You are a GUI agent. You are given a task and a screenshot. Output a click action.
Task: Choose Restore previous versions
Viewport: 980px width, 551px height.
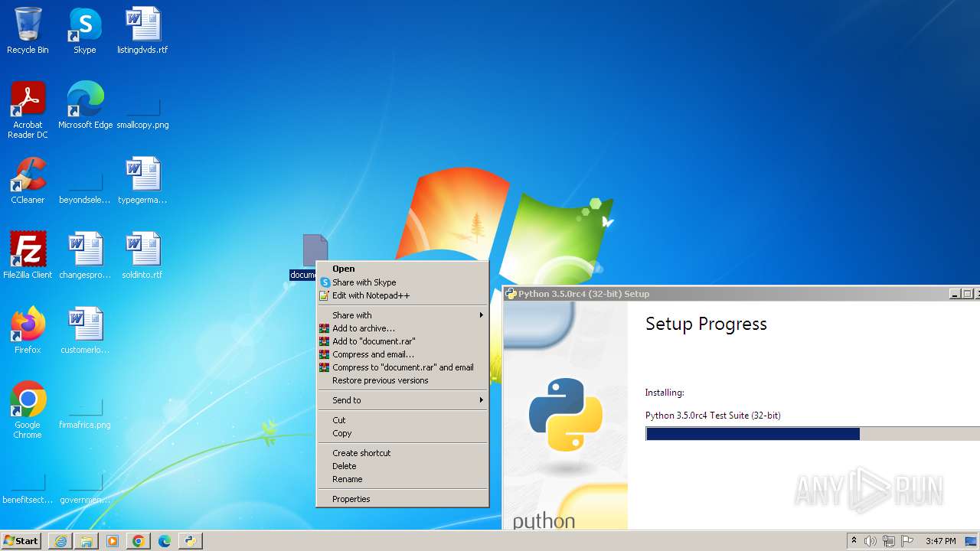(403, 380)
